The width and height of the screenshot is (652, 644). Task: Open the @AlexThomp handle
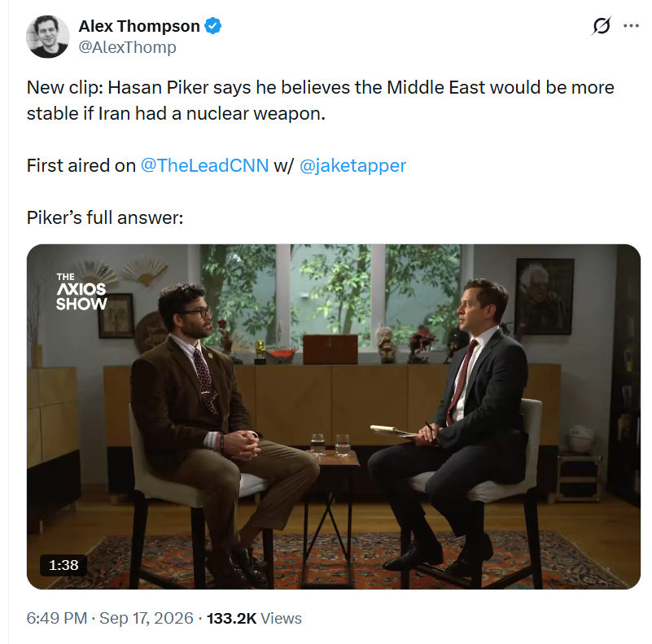[x=127, y=47]
